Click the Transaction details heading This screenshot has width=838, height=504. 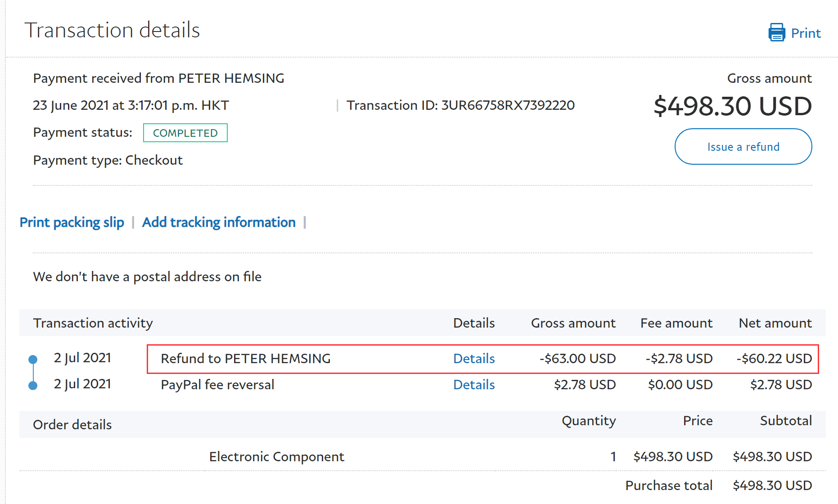click(x=112, y=30)
